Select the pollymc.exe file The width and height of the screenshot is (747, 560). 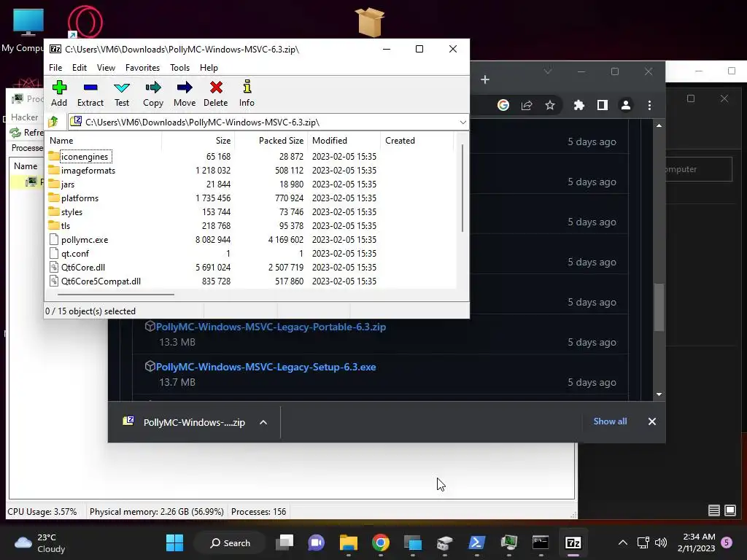coord(85,239)
